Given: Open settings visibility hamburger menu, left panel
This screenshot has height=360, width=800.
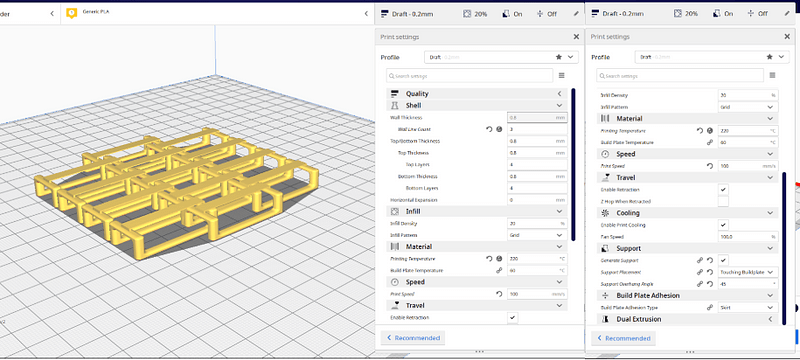Looking at the screenshot, I should pos(562,75).
